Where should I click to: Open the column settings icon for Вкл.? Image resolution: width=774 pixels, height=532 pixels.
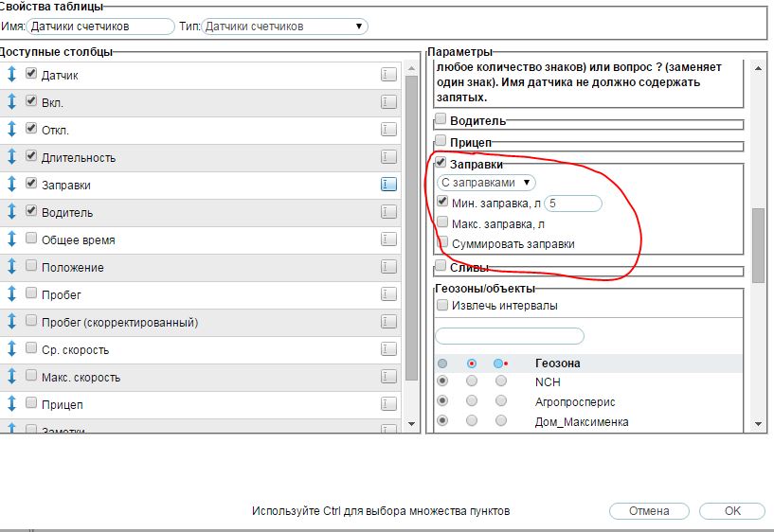388,102
